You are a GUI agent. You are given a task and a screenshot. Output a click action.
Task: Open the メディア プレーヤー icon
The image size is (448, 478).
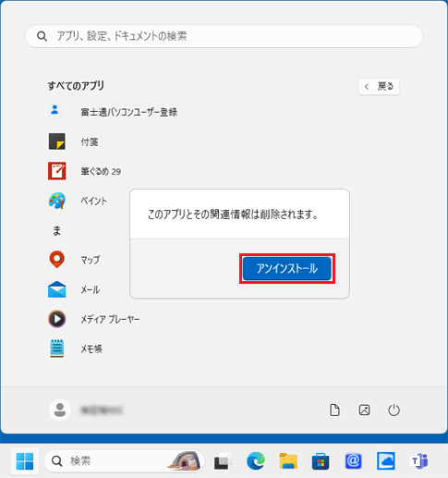56,319
